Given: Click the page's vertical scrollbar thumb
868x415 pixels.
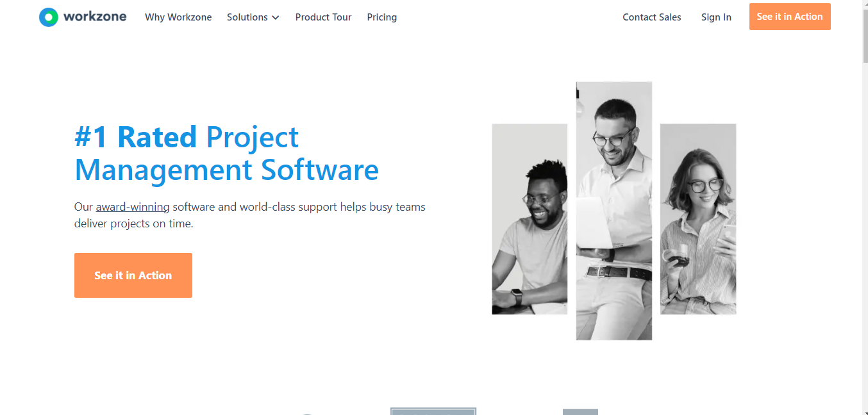Looking at the screenshot, I should pyautogui.click(x=865, y=35).
